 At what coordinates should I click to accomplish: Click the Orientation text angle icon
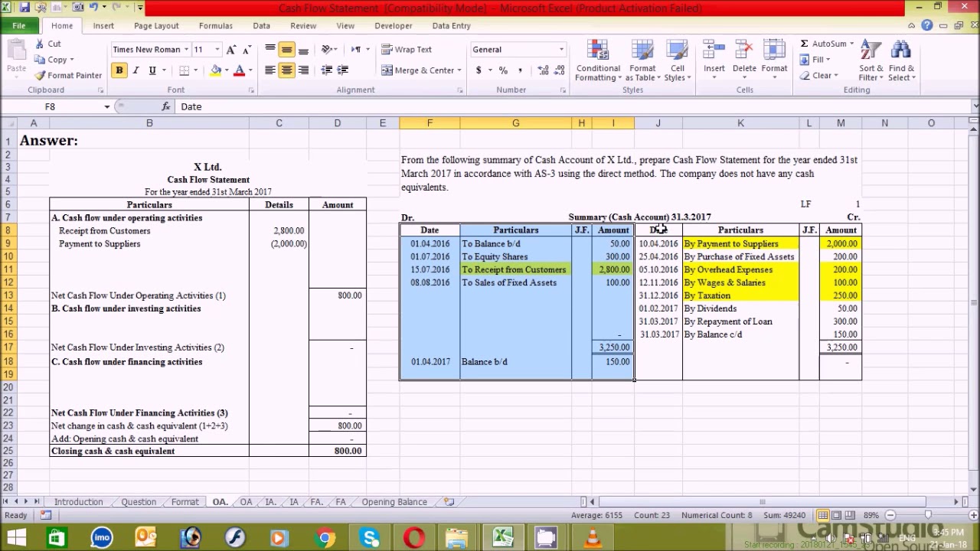click(x=327, y=50)
